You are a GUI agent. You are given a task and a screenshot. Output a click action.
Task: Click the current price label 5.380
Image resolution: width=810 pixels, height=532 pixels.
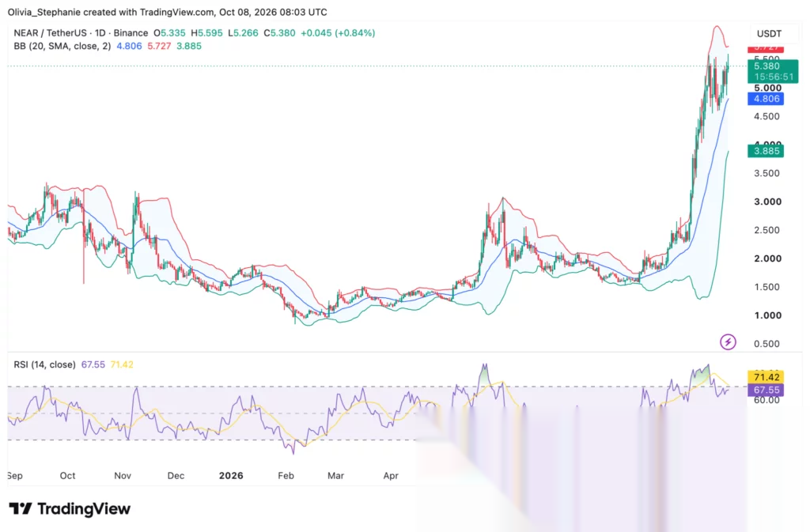773,71
